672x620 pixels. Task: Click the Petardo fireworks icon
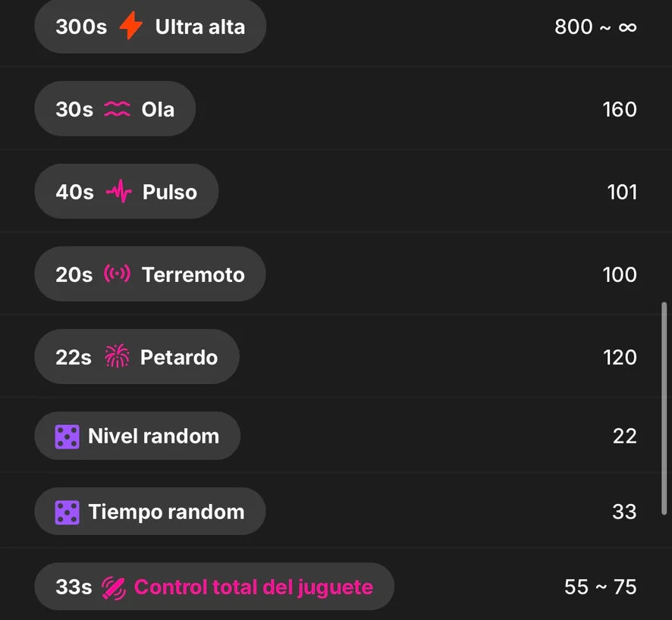click(117, 357)
